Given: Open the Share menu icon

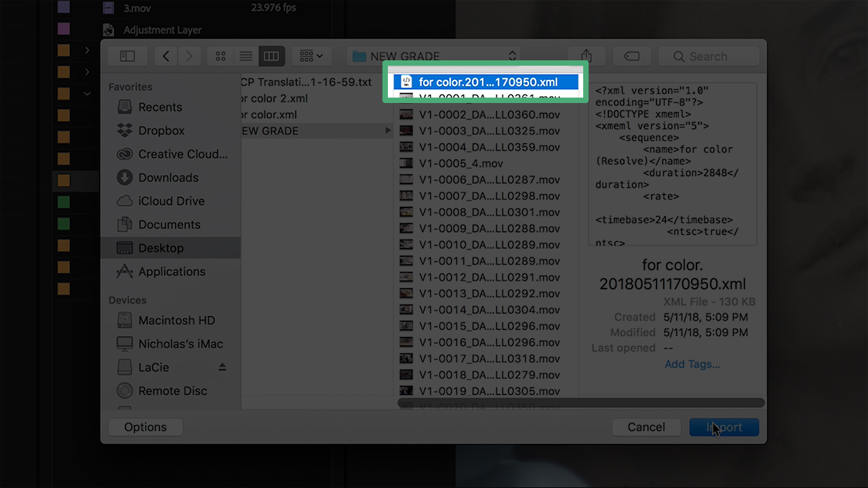Looking at the screenshot, I should pos(586,56).
